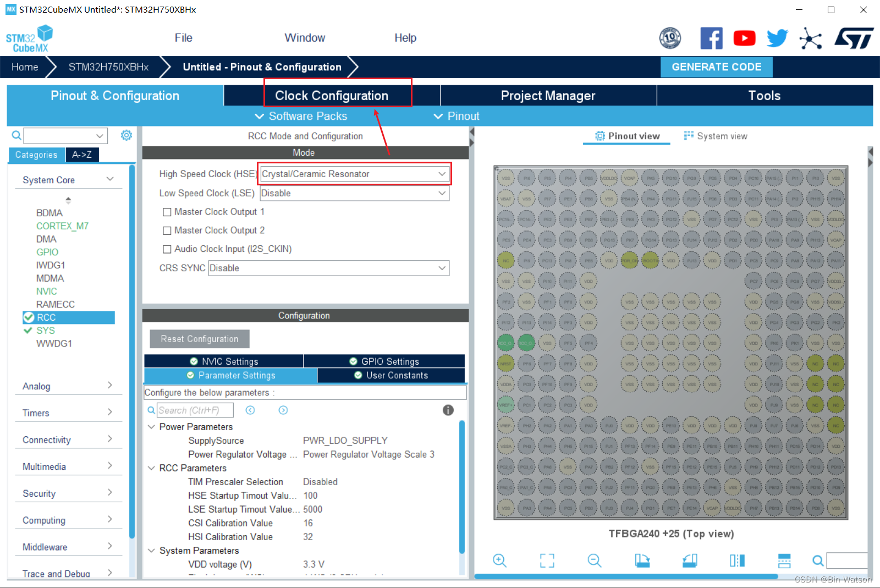
Task: Click the parameter list vertical scrollbar
Action: click(462, 487)
